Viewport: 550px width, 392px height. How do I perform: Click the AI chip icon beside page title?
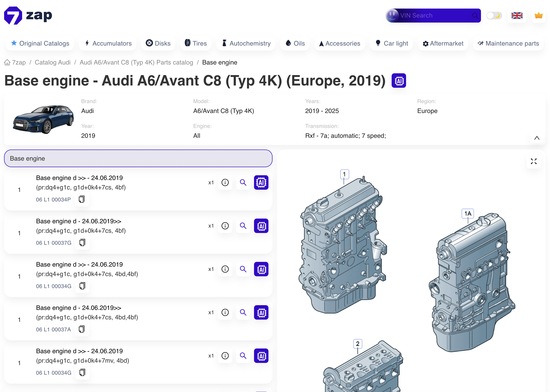[x=398, y=81]
